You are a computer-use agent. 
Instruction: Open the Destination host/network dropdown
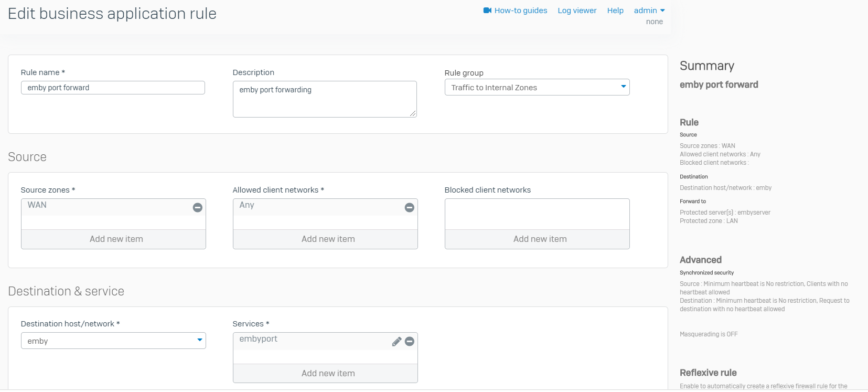113,341
